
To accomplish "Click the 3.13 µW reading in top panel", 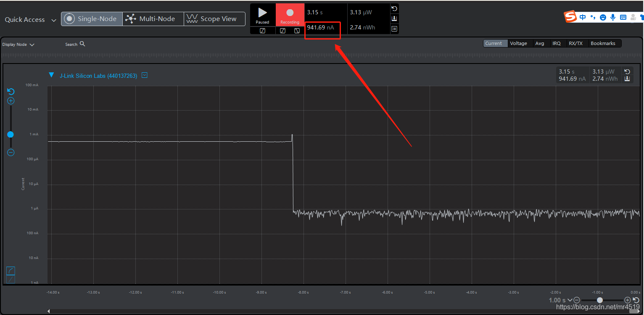I will (x=361, y=12).
